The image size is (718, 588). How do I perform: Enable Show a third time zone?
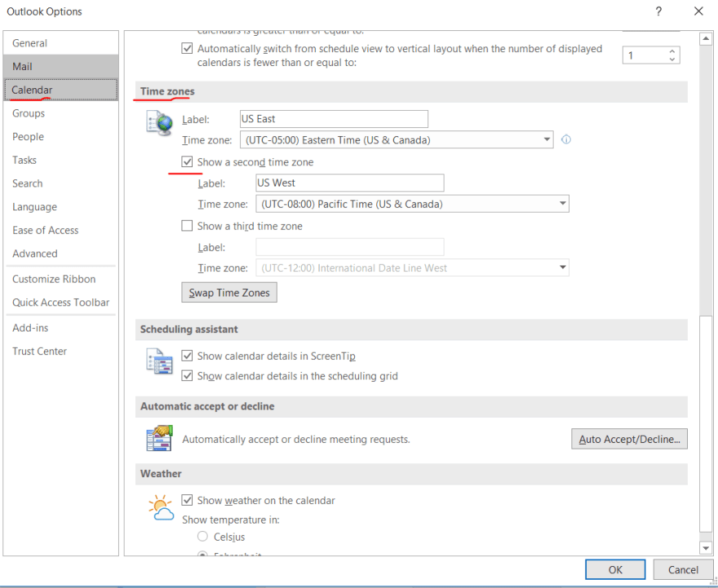[187, 226]
